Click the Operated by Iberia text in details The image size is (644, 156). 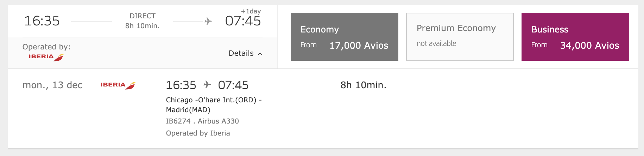coord(198,133)
